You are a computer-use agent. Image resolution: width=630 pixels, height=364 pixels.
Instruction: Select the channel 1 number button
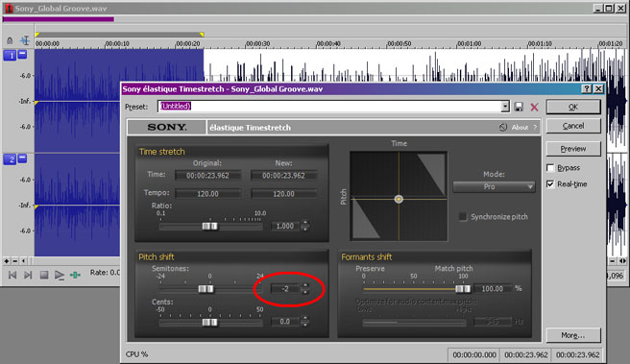click(x=10, y=56)
